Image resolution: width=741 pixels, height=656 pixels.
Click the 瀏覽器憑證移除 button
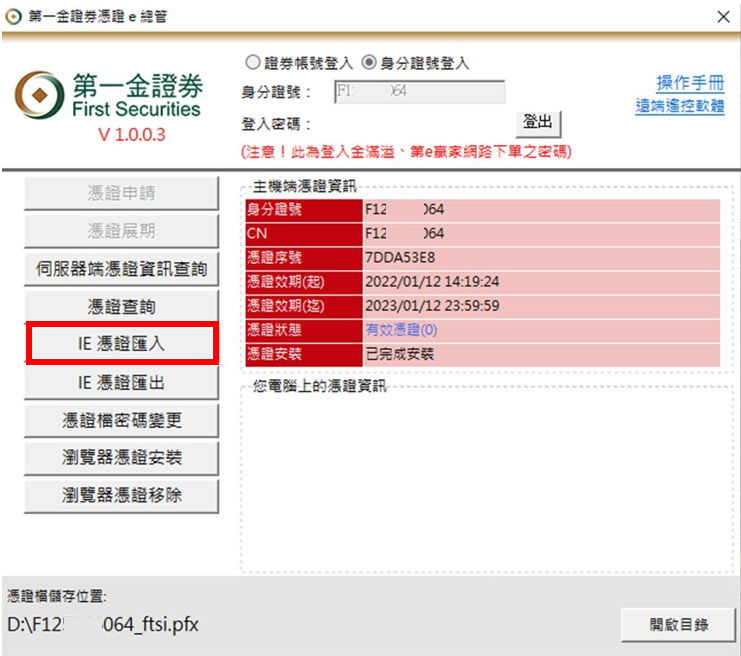click(121, 494)
